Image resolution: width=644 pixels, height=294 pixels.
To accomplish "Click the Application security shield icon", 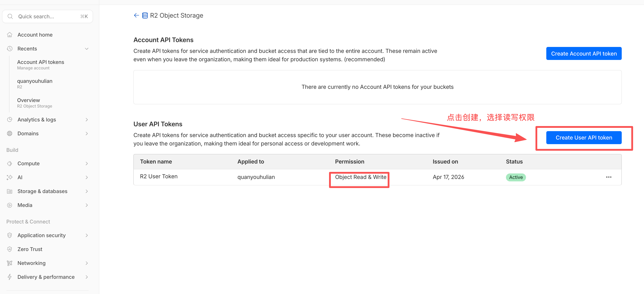I will click(9, 235).
